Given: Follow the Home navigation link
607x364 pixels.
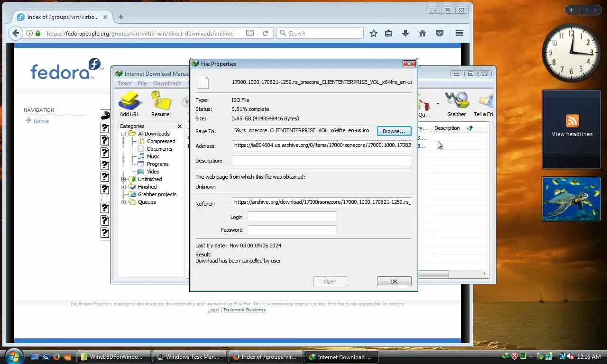Looking at the screenshot, I should click(41, 121).
